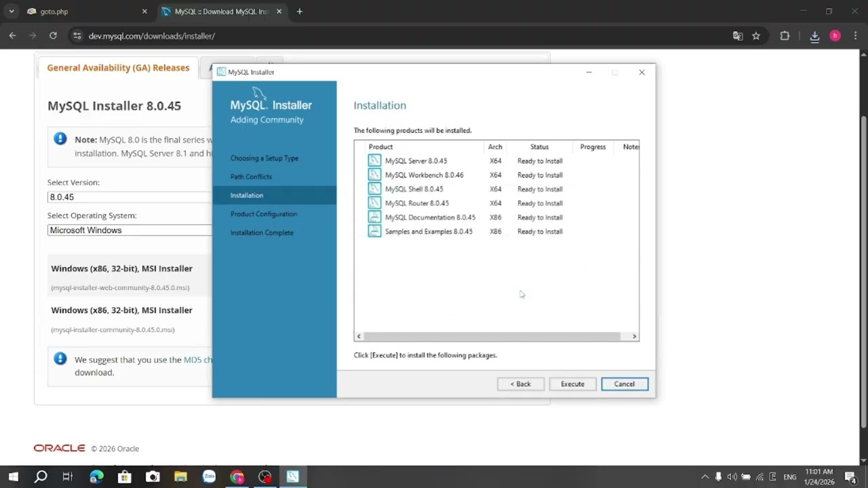Click the Progress column header
Screen dimensions: 868x488
(x=593, y=146)
